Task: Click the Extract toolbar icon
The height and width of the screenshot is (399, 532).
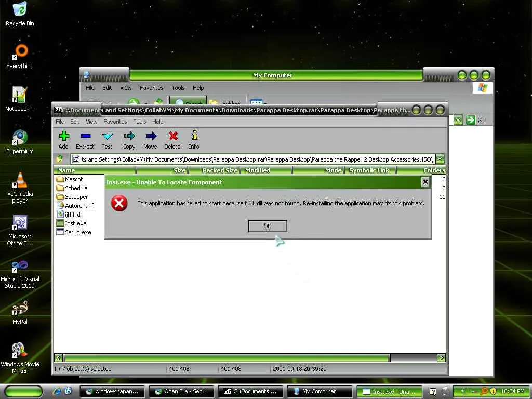Action: (x=85, y=140)
